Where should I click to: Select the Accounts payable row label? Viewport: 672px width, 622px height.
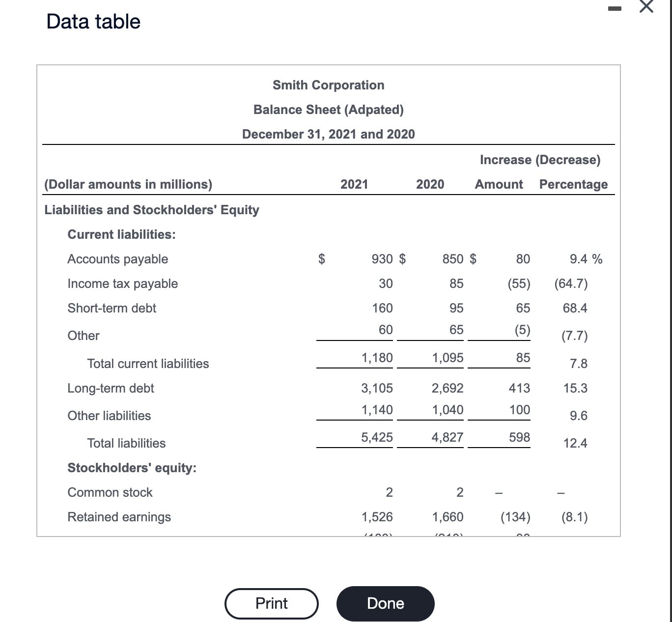117,259
